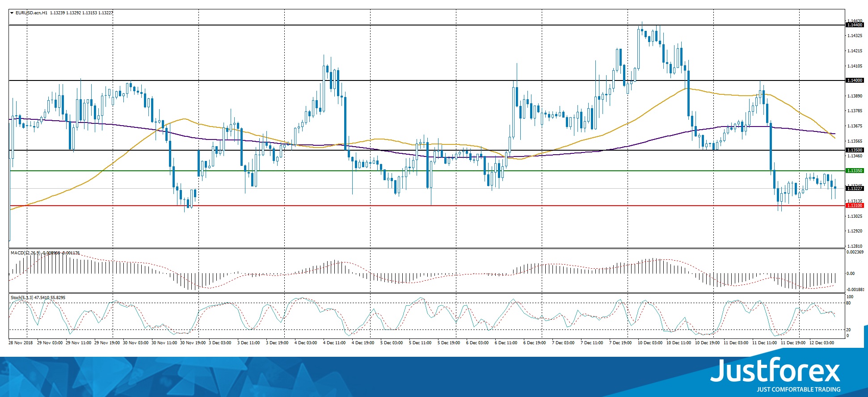Click the 30 Nov 19:00 time label

tap(193, 343)
